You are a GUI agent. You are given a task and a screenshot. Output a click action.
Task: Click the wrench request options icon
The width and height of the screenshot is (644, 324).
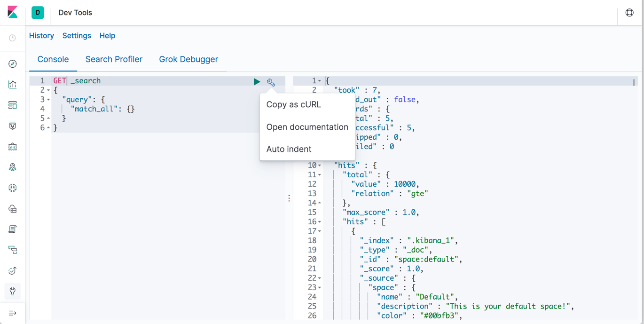271,82
